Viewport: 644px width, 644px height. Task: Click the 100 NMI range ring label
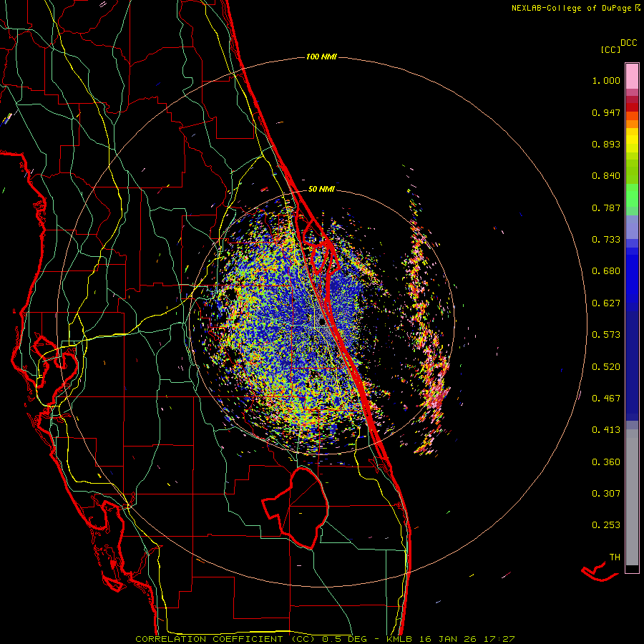(x=321, y=57)
